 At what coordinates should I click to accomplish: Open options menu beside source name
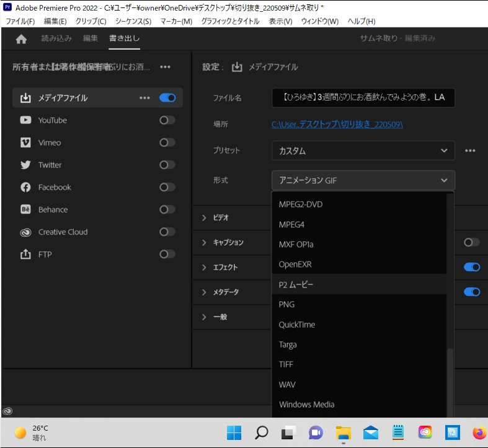(x=165, y=67)
